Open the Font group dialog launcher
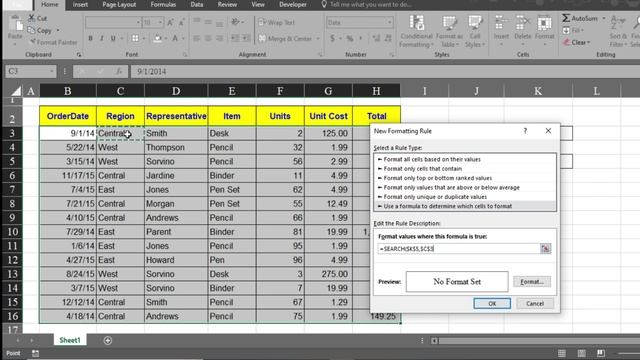This screenshot has width=640, height=360. click(184, 54)
